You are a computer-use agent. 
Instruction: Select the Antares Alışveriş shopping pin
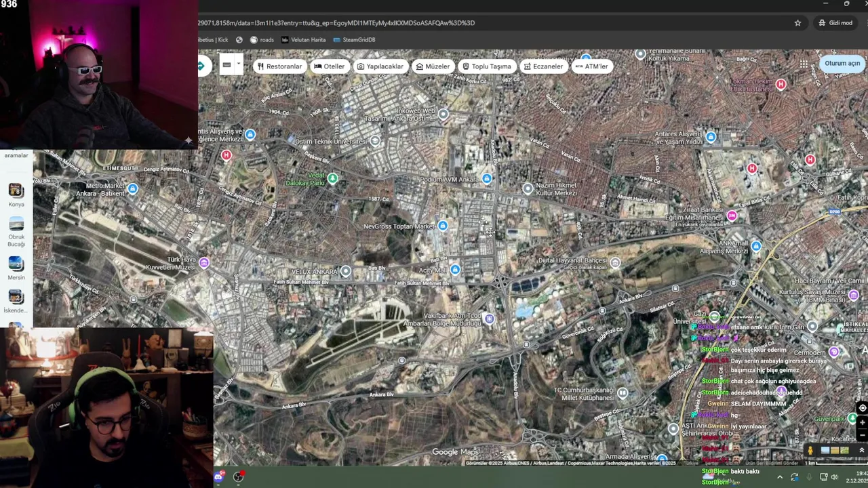pos(711,137)
